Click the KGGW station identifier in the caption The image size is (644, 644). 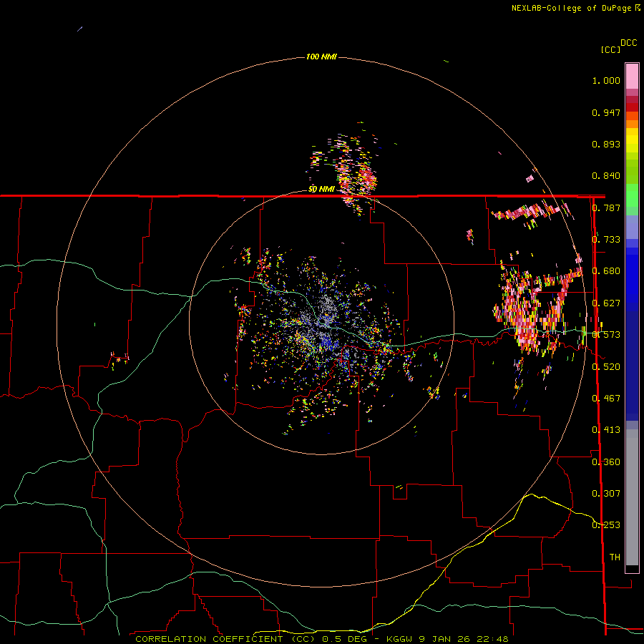[x=401, y=639]
